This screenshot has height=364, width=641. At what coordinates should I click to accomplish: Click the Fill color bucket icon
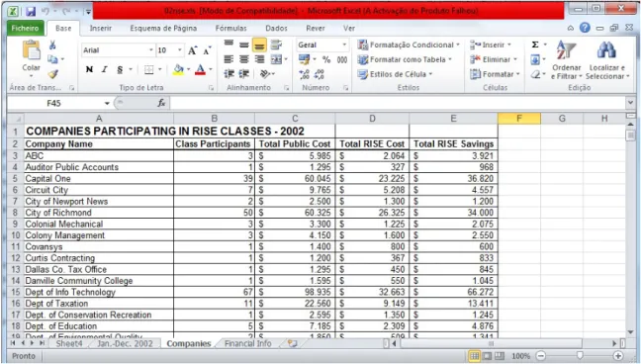coord(178,69)
